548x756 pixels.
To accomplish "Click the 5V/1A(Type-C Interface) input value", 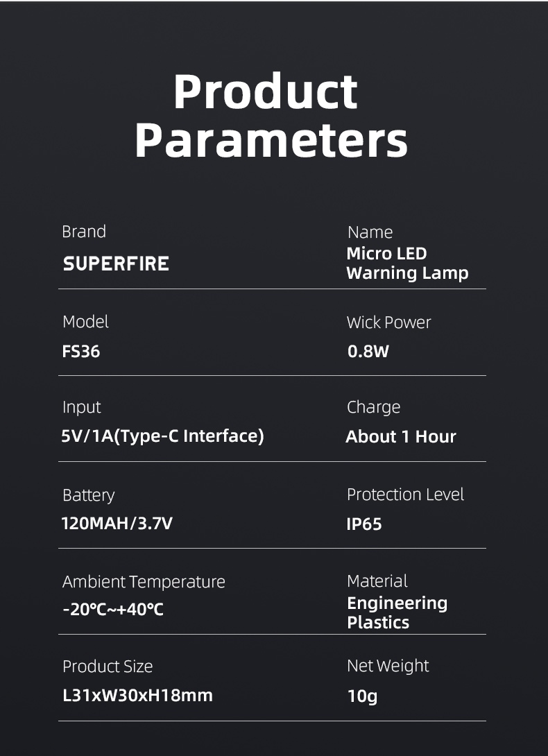I will pos(162,436).
